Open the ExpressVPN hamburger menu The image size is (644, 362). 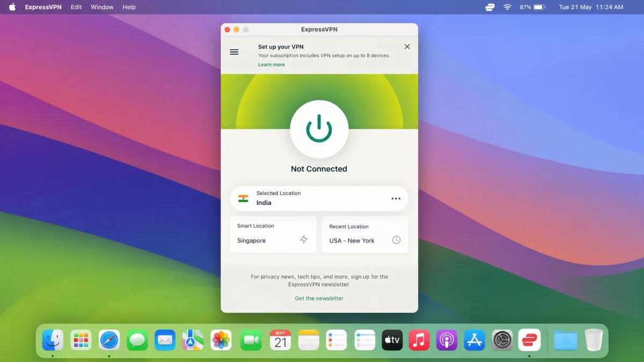tap(234, 52)
